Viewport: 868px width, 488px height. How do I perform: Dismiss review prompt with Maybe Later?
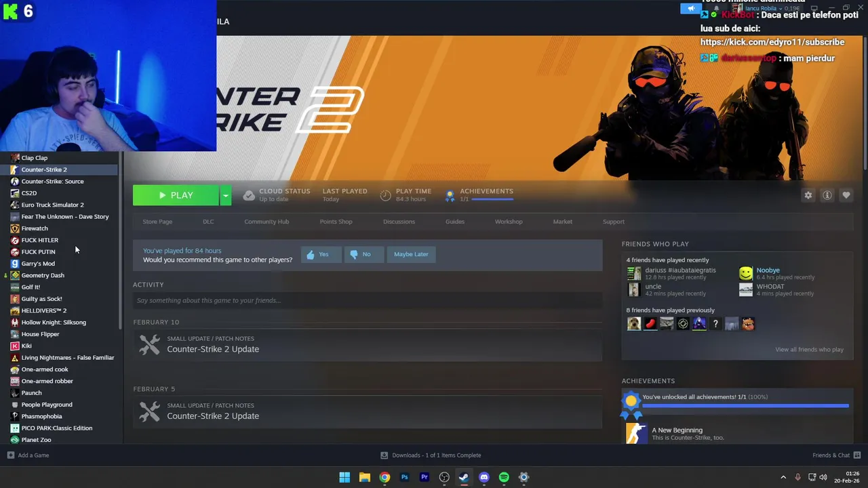click(x=411, y=254)
